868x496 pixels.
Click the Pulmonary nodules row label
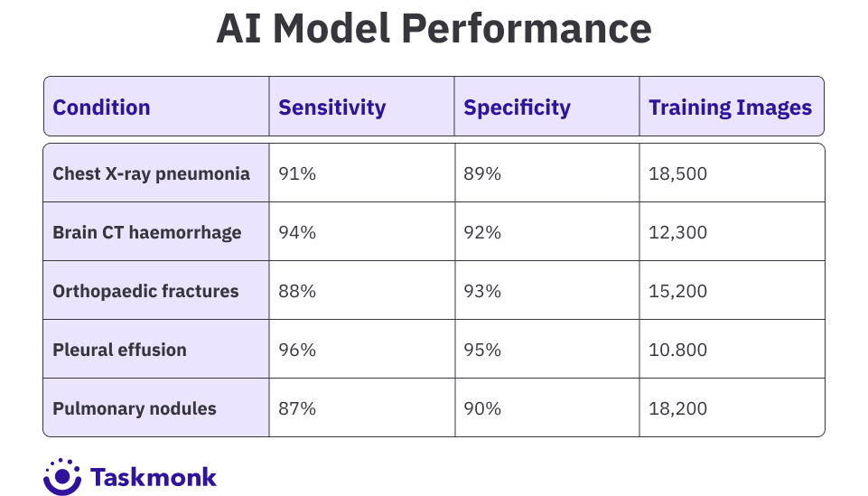pyautogui.click(x=135, y=408)
